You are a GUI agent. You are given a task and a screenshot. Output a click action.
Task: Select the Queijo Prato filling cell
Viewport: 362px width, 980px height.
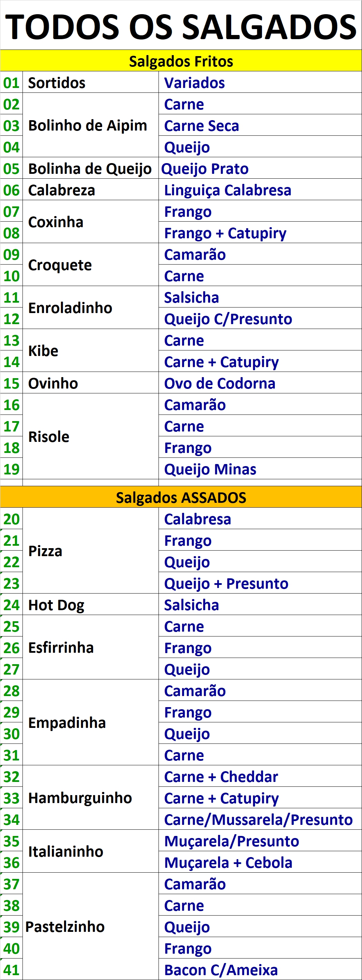tap(260, 169)
